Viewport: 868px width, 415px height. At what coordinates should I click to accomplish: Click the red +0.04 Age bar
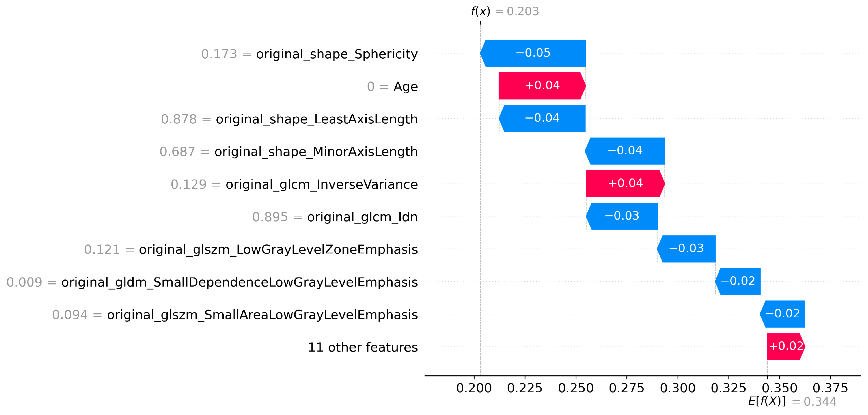[x=542, y=86]
